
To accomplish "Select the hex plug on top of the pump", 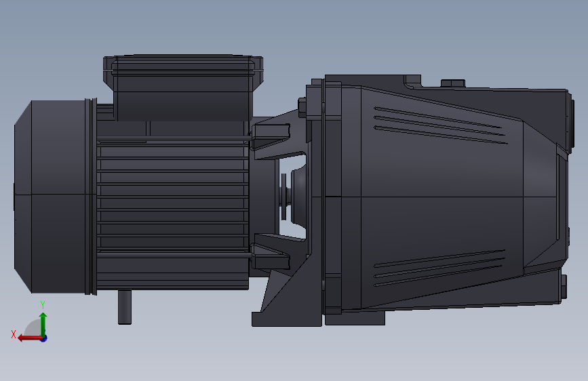I will (x=452, y=83).
